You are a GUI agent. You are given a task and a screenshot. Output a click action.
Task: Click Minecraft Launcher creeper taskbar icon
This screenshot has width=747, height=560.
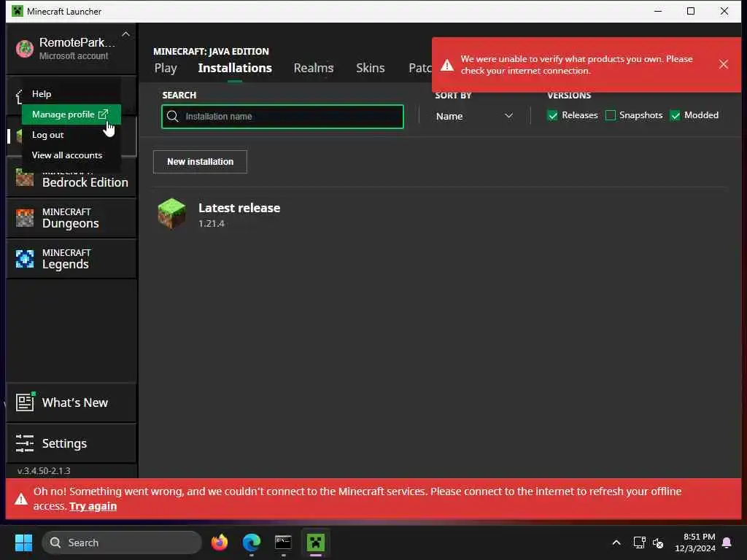tap(315, 542)
